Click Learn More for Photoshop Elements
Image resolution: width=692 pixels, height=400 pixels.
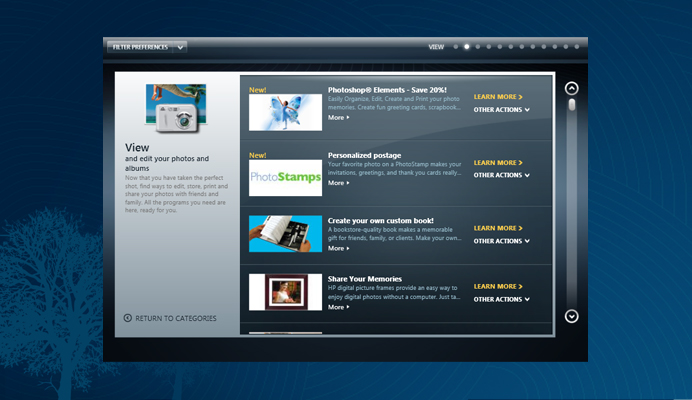click(498, 97)
